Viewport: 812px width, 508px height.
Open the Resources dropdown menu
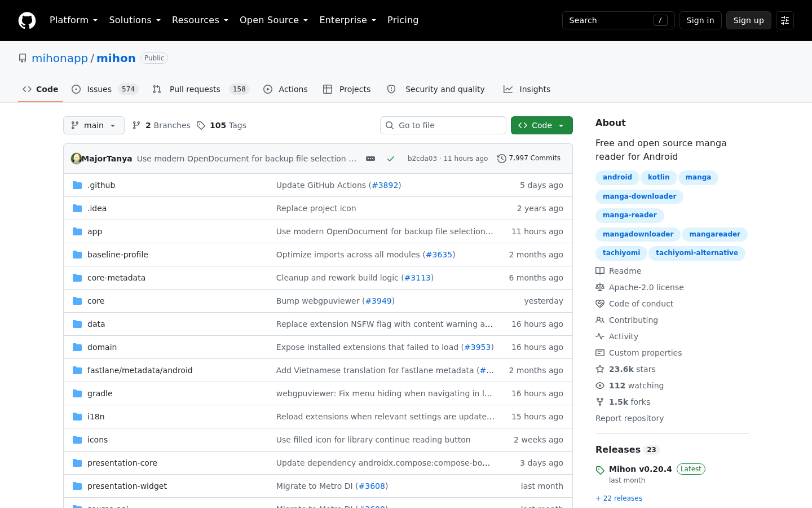200,20
